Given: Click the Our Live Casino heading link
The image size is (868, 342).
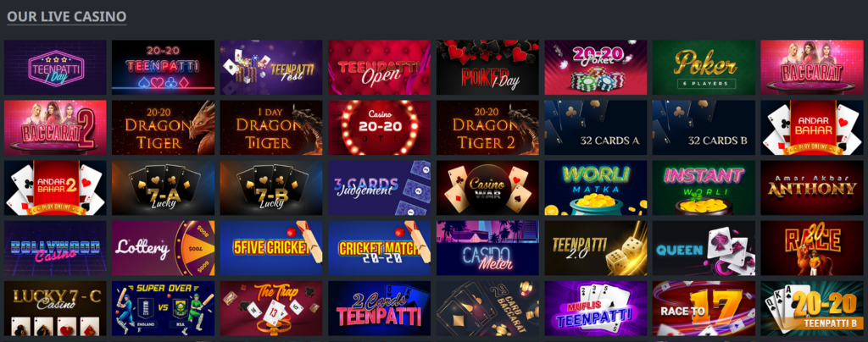Looking at the screenshot, I should tap(66, 17).
